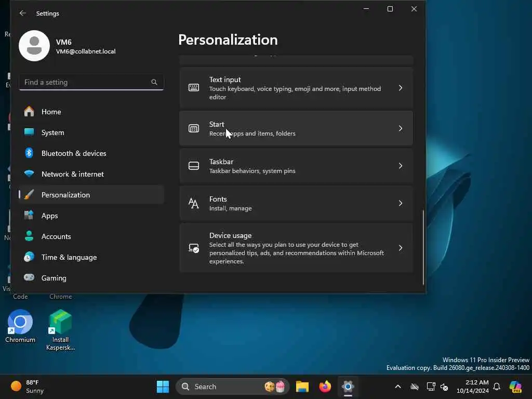Click the Gaming controller icon in sidebar
The image size is (532, 399).
[29, 277]
